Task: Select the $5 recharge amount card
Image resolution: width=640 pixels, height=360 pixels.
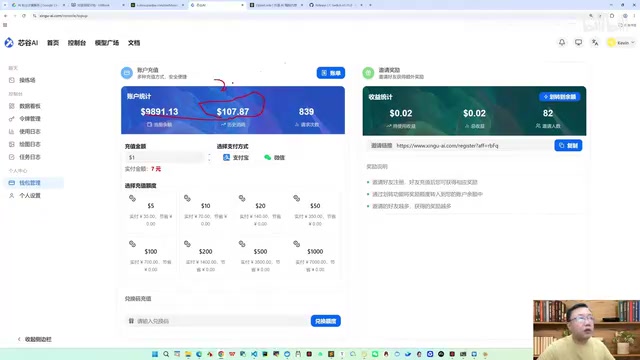Action: click(x=151, y=211)
